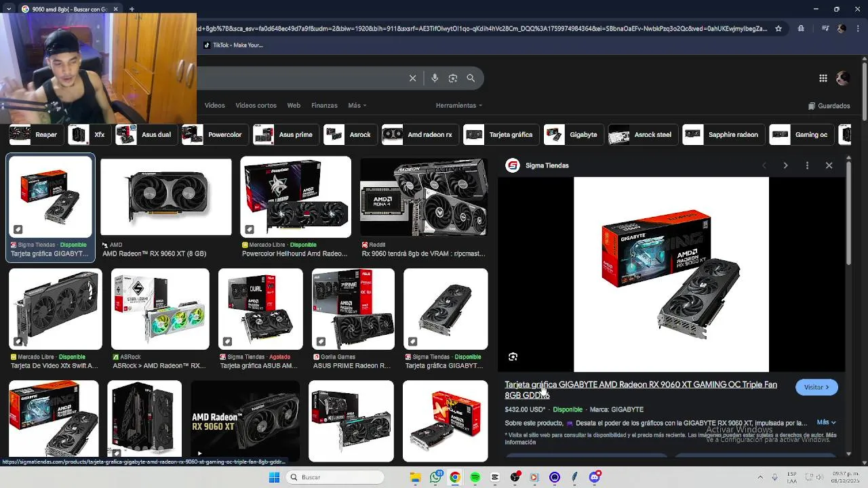Open File Explorer from the taskbar

(x=415, y=477)
